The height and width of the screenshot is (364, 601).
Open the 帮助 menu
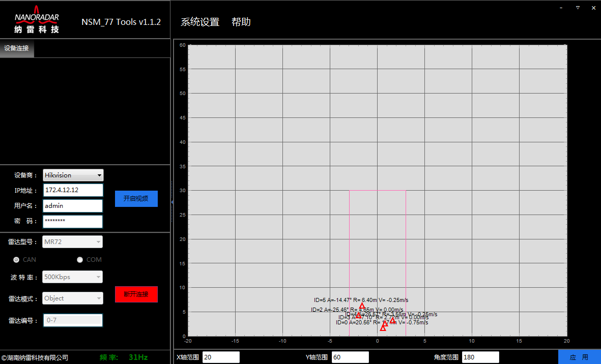point(241,22)
